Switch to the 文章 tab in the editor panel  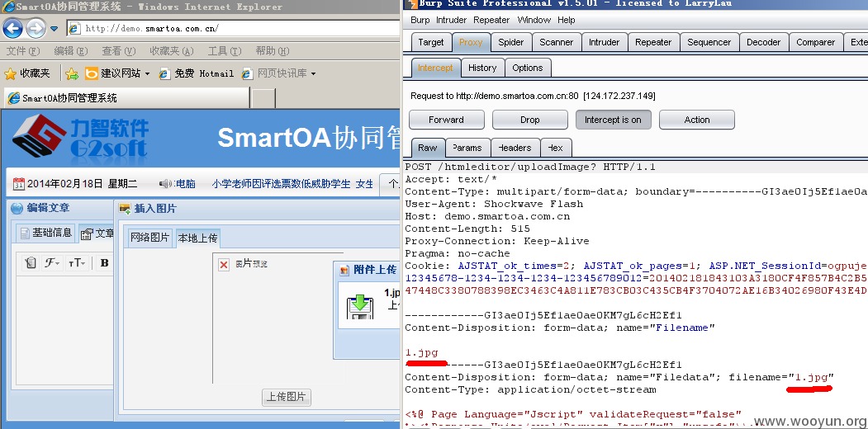coord(97,233)
